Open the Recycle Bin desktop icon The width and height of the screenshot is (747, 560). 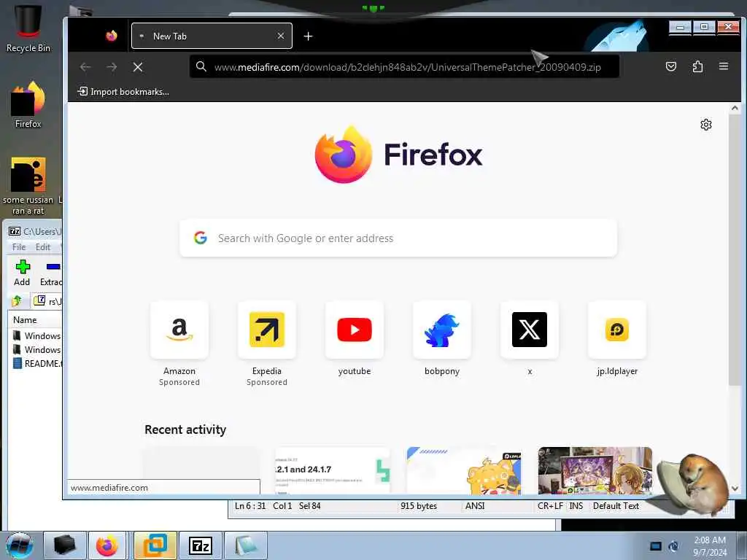click(28, 28)
